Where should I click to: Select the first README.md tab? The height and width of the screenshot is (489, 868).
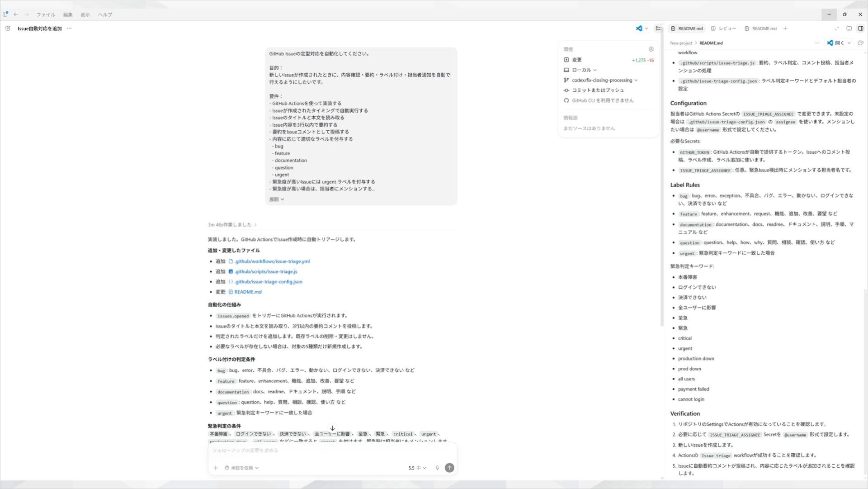pos(687,28)
